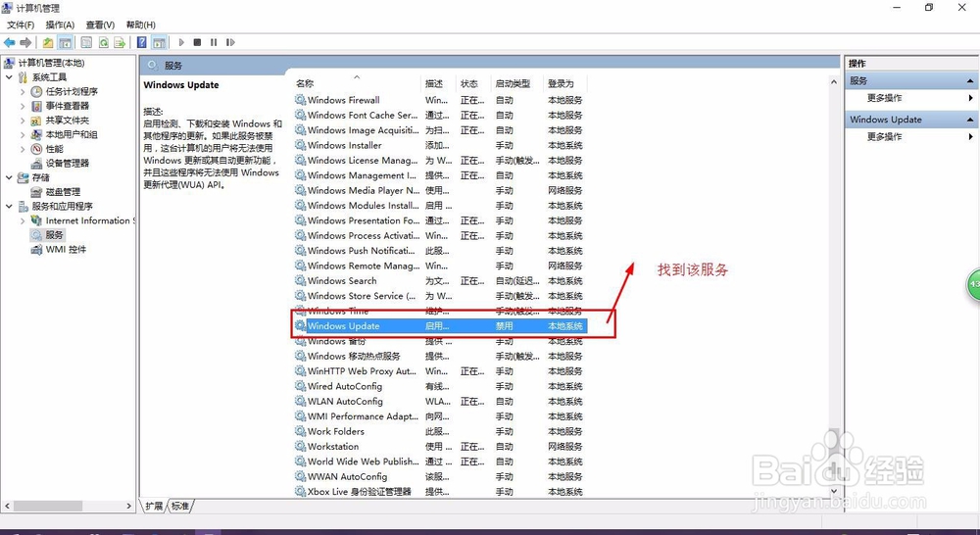
Task: Open the 文件(F) menu
Action: (21, 25)
